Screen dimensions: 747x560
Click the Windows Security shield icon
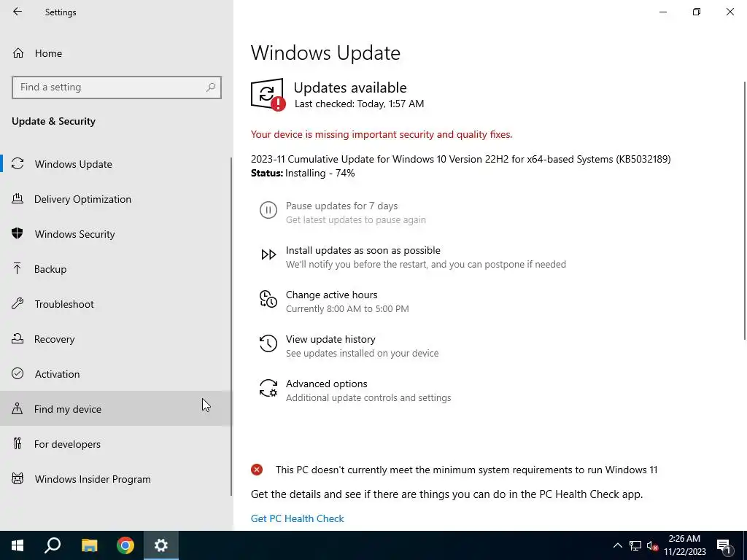tap(18, 234)
